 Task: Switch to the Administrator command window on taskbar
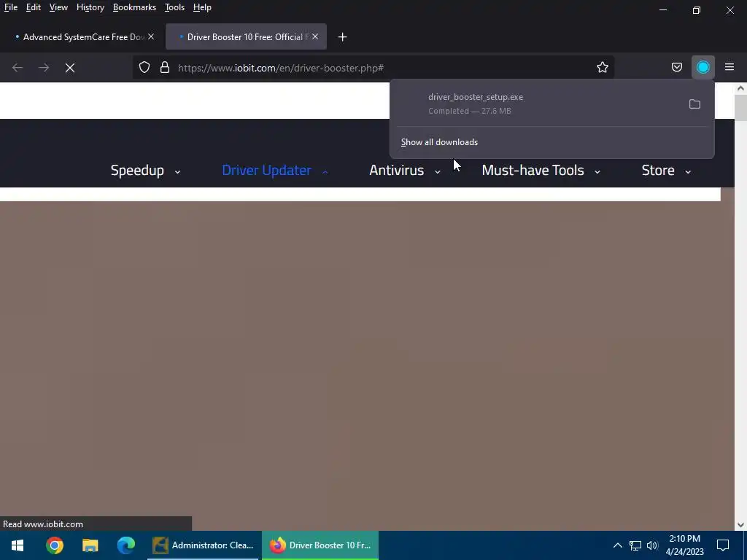[204, 545]
